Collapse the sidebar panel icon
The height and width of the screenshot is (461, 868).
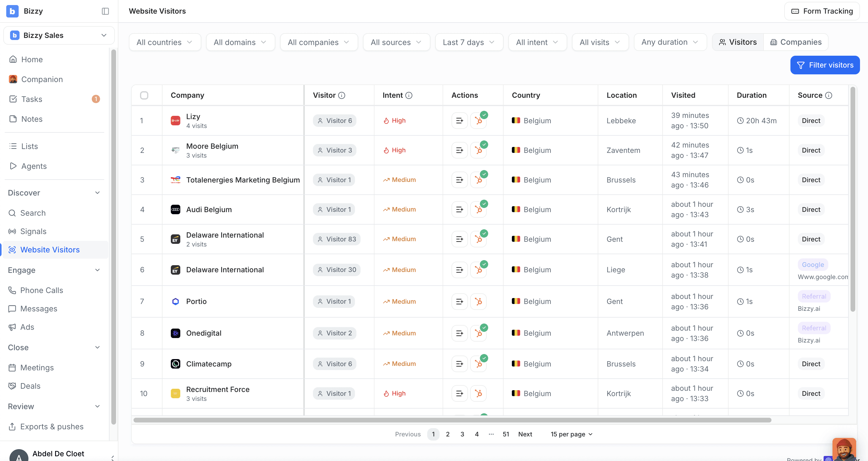(x=105, y=11)
